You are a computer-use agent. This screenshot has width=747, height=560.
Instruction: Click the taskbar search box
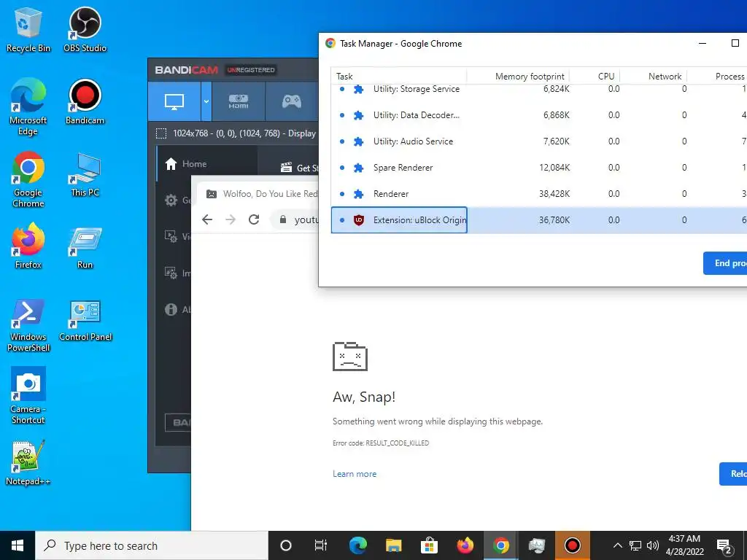tap(152, 545)
